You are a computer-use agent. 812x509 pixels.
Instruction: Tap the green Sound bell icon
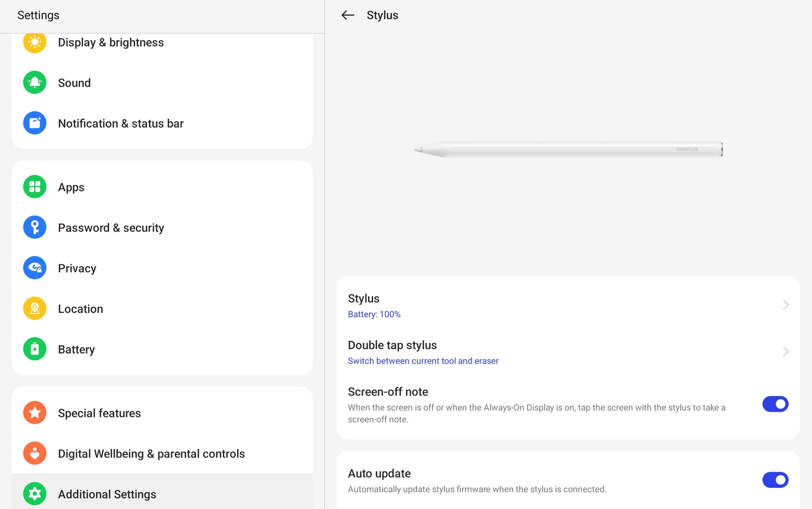35,83
